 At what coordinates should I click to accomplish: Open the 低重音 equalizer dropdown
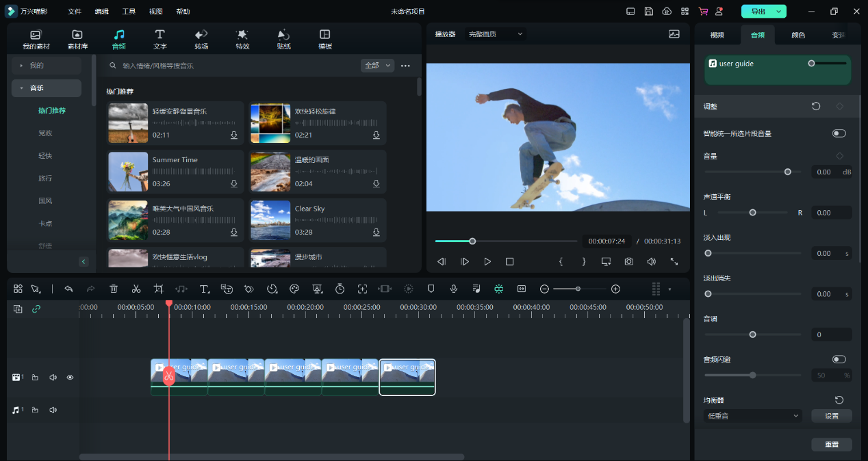pyautogui.click(x=753, y=416)
